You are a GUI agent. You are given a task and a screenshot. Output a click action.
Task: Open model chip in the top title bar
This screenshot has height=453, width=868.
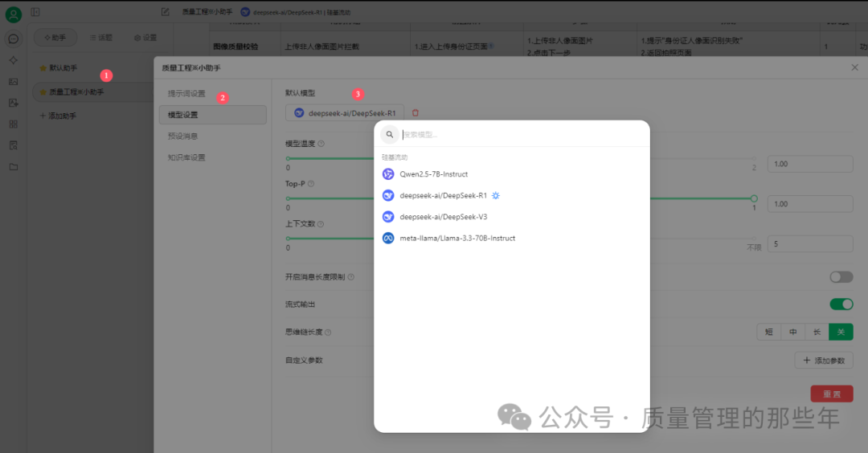[295, 12]
